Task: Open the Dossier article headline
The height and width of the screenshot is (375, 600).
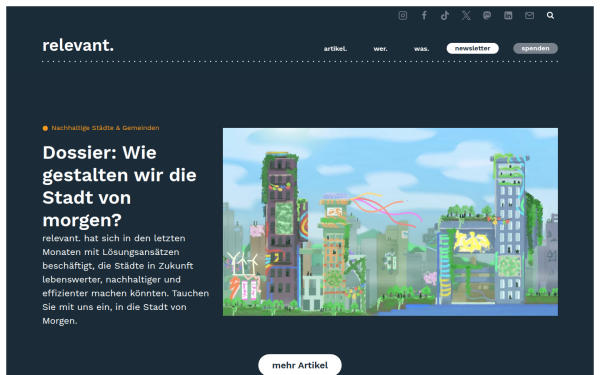Action: coord(119,186)
